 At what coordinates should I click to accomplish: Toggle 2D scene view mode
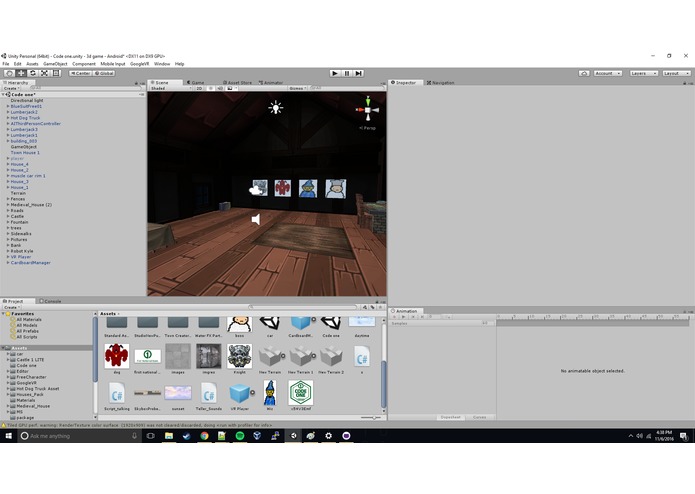click(x=199, y=88)
